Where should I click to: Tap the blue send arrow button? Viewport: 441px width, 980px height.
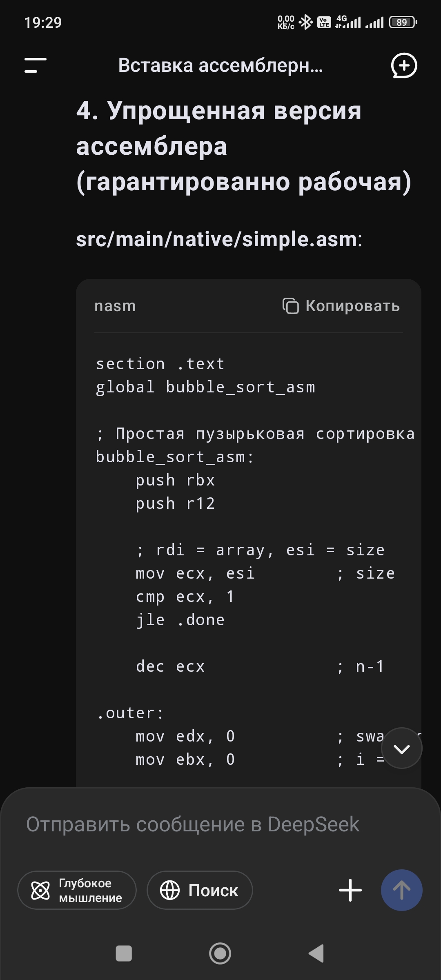pyautogui.click(x=401, y=890)
